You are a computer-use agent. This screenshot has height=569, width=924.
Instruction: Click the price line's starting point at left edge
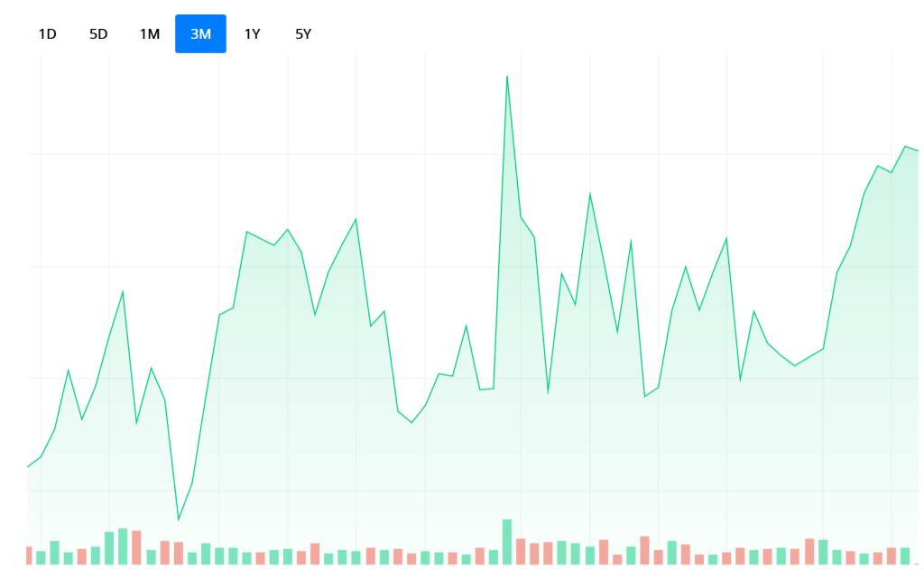(29, 466)
